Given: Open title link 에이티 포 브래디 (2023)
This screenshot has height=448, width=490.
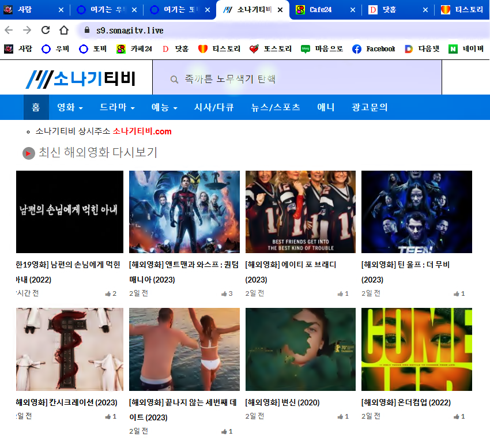Looking at the screenshot, I should [291, 272].
